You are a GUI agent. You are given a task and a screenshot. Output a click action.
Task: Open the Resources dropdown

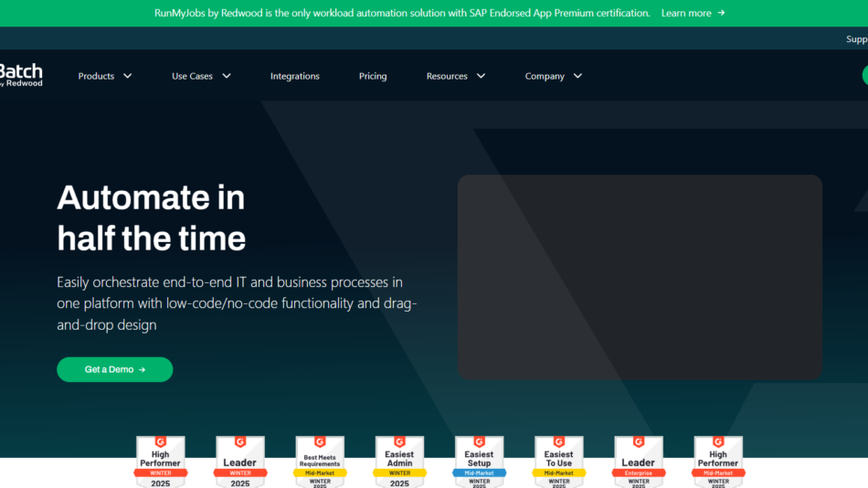[x=456, y=76]
